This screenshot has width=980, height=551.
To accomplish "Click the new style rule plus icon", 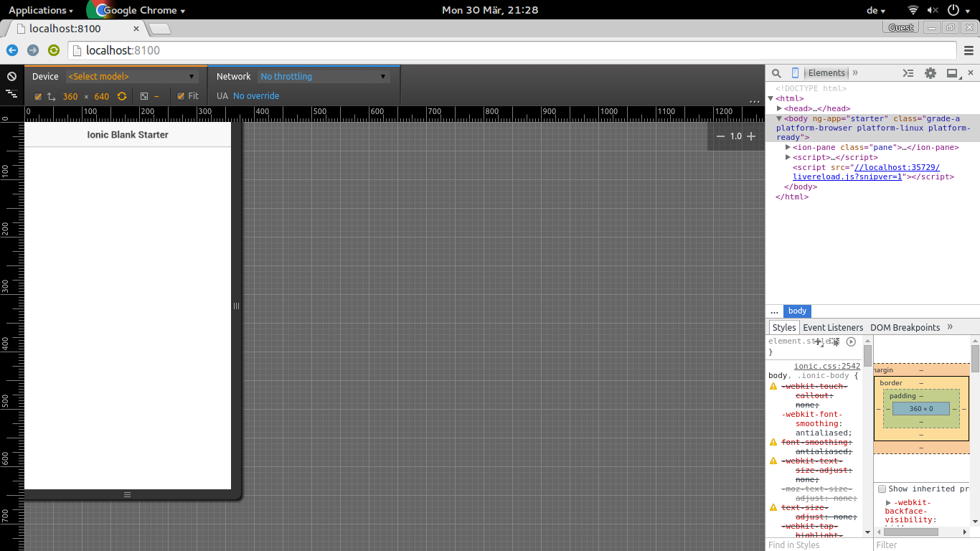I will [x=818, y=342].
